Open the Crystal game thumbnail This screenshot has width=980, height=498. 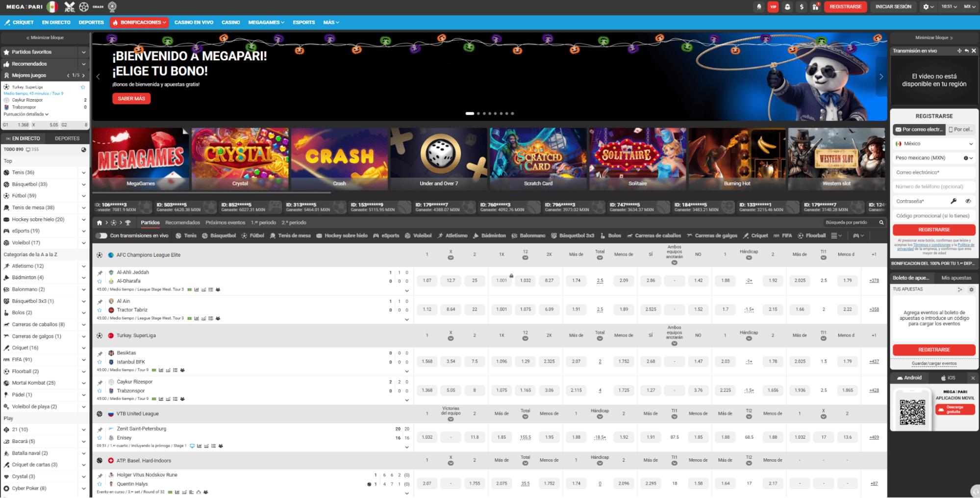click(x=240, y=159)
